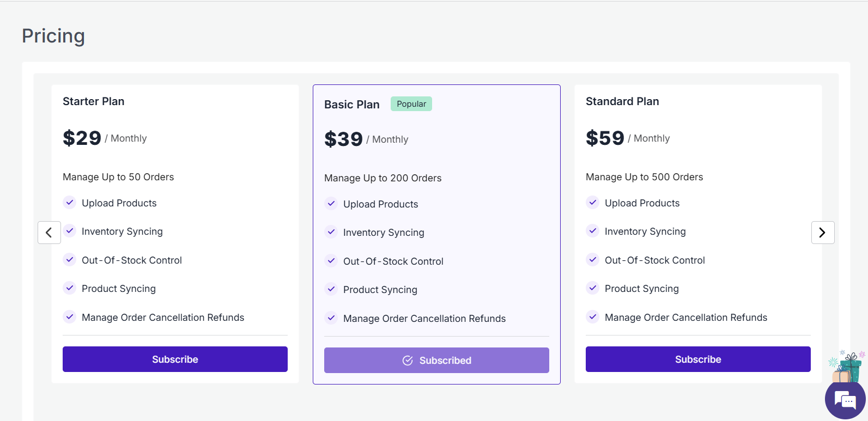The height and width of the screenshot is (421, 868).
Task: Click the Subscribed button on Basic Plan
Action: [x=436, y=361]
